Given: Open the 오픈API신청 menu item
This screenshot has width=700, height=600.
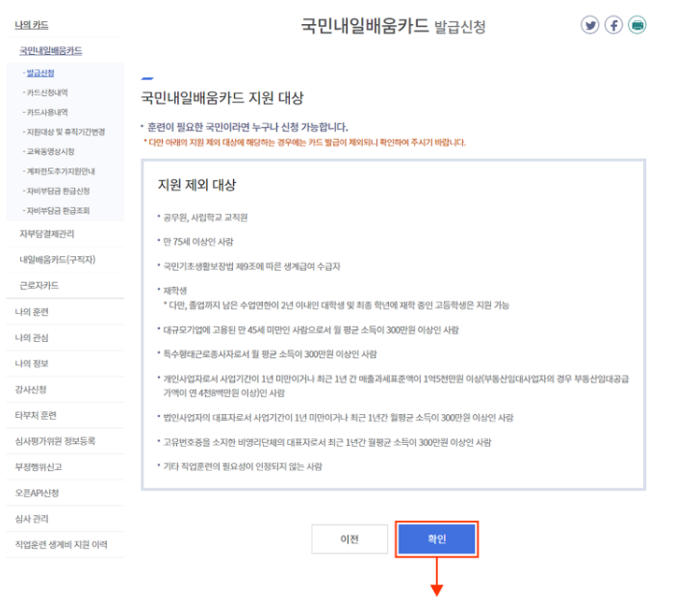Looking at the screenshot, I should click(x=37, y=493).
